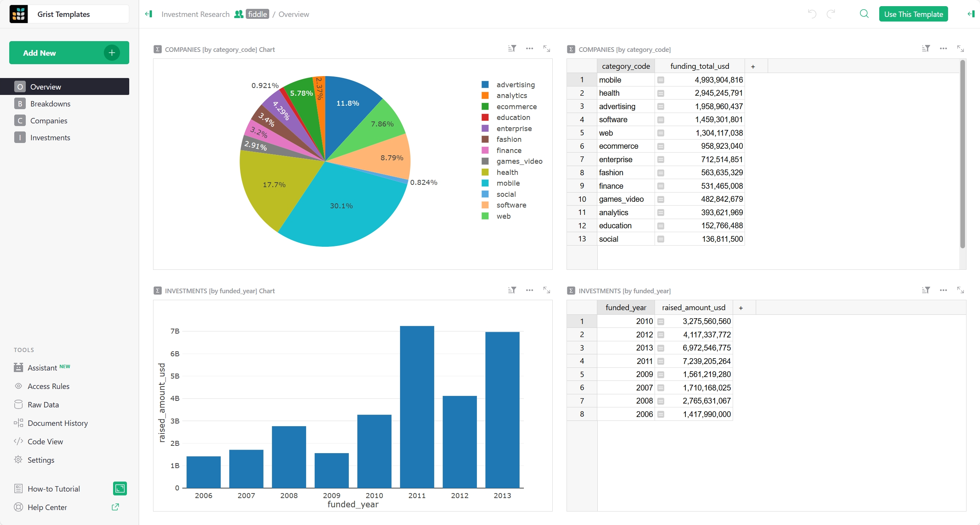The image size is (980, 525).
Task: Collapse the left navigation panel
Action: pyautogui.click(x=148, y=14)
